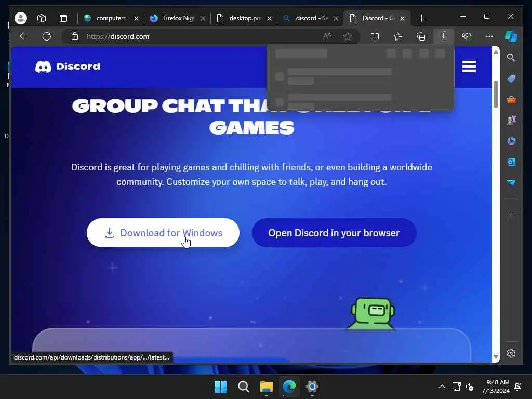Open the 9:48 AM clock calendar

[x=496, y=387]
